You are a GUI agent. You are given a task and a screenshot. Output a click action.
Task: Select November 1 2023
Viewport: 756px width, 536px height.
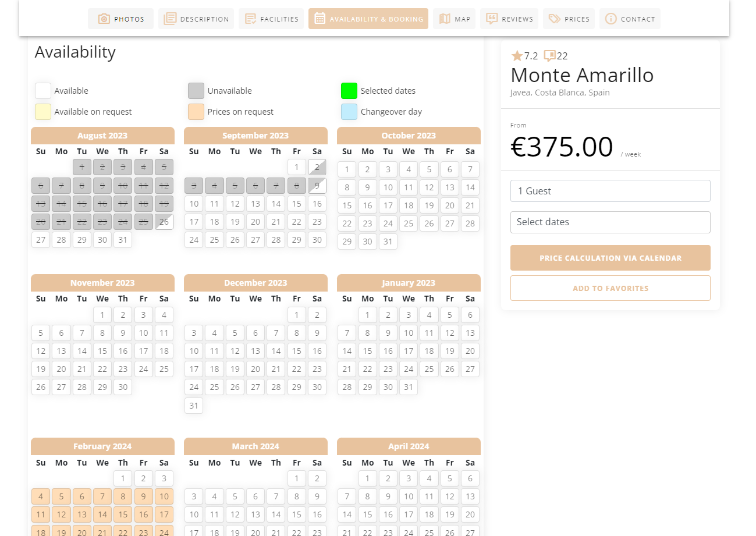click(102, 315)
